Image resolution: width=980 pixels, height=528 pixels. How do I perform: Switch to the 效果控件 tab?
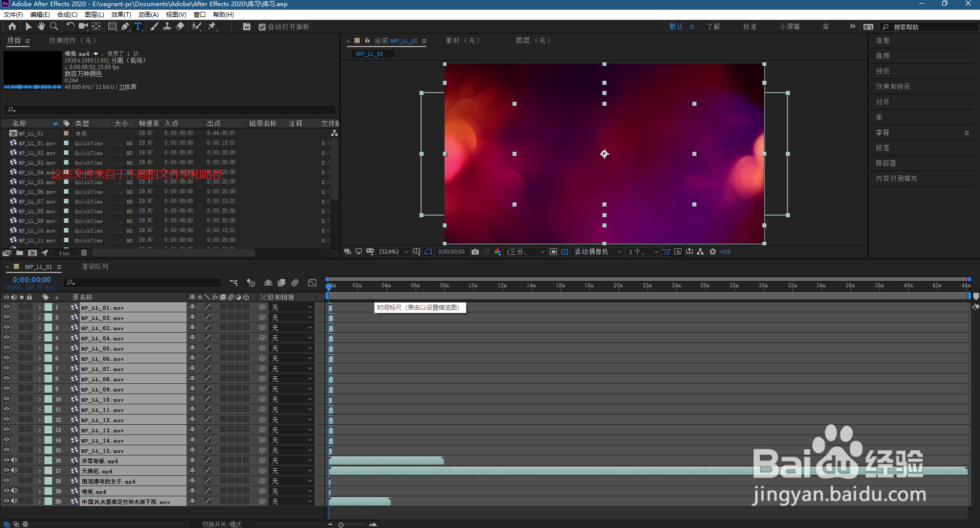coord(72,41)
